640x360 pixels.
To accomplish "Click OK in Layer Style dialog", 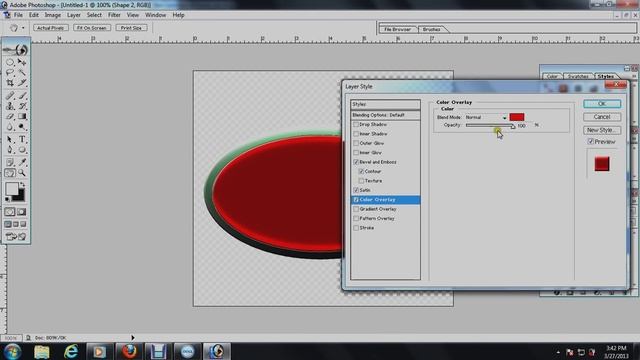I will pos(602,104).
